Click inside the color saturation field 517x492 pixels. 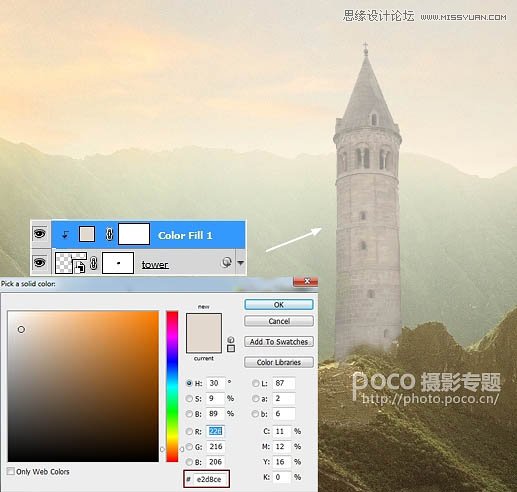point(83,386)
